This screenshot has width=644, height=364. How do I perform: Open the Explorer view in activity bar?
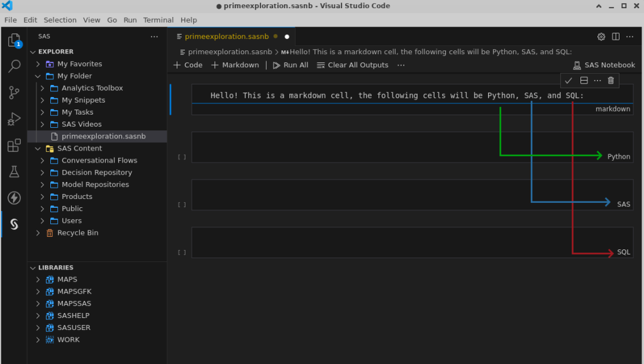pos(14,40)
